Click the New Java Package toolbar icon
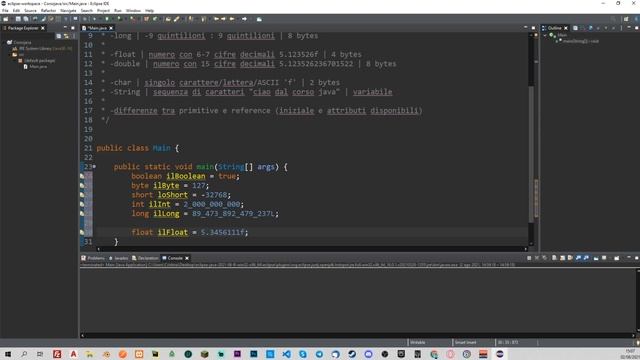The image size is (640, 360). pyautogui.click(x=147, y=19)
